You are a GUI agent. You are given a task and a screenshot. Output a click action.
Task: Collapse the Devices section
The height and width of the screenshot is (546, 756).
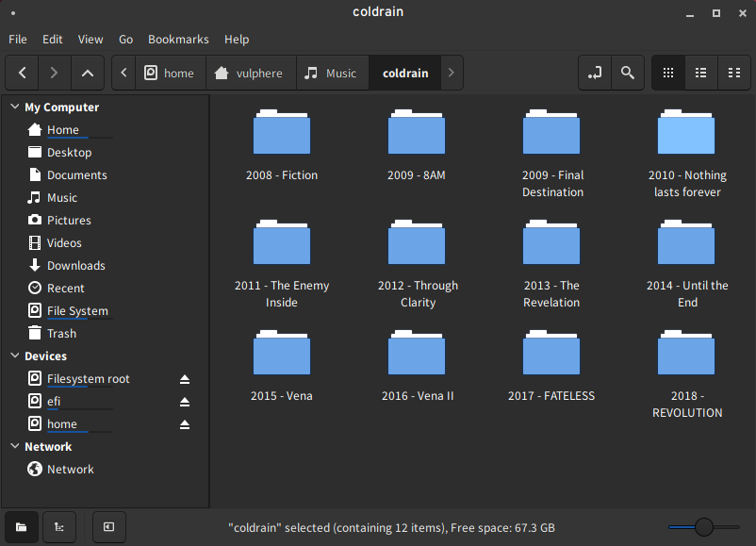(x=14, y=356)
